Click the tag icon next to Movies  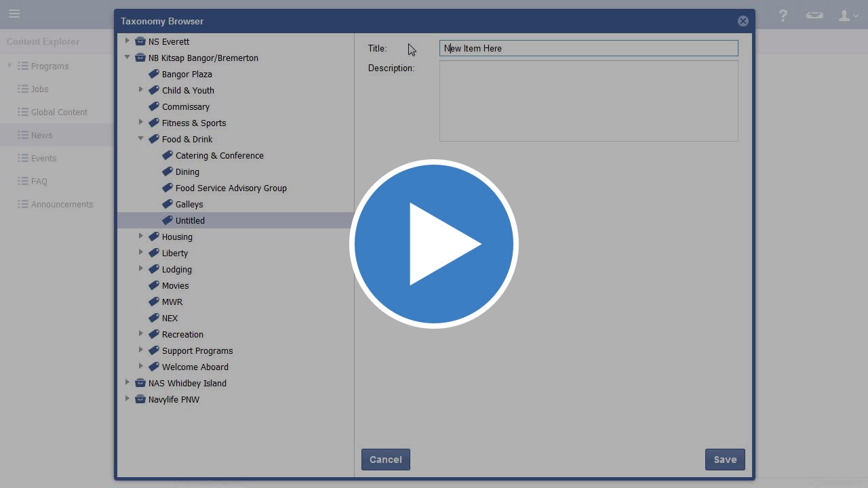(154, 285)
